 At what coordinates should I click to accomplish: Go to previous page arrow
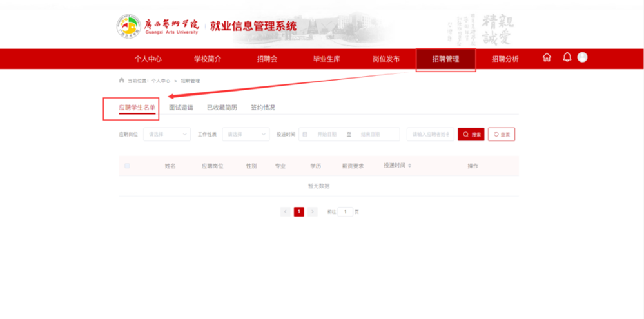point(286,212)
